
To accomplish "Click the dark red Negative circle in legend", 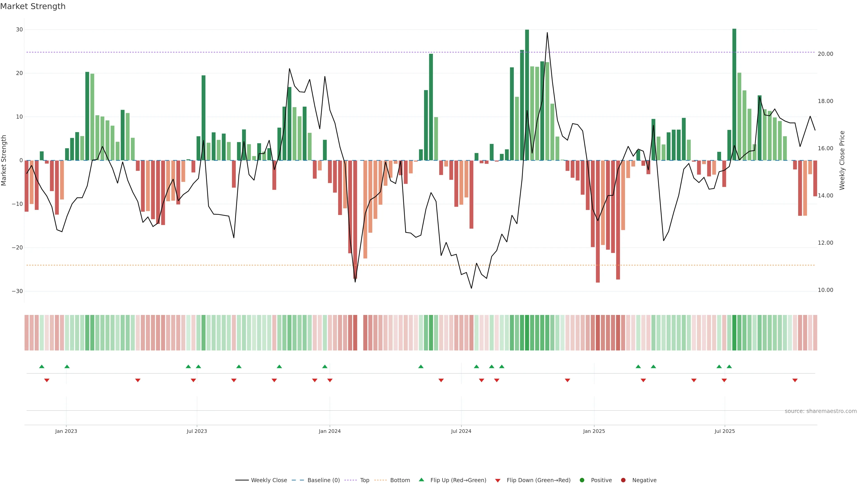I will pyautogui.click(x=623, y=480).
